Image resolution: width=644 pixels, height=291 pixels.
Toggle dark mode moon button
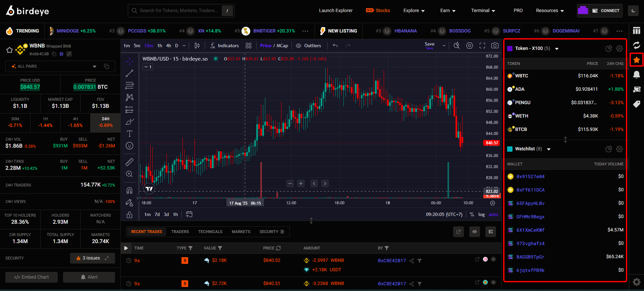click(633, 11)
